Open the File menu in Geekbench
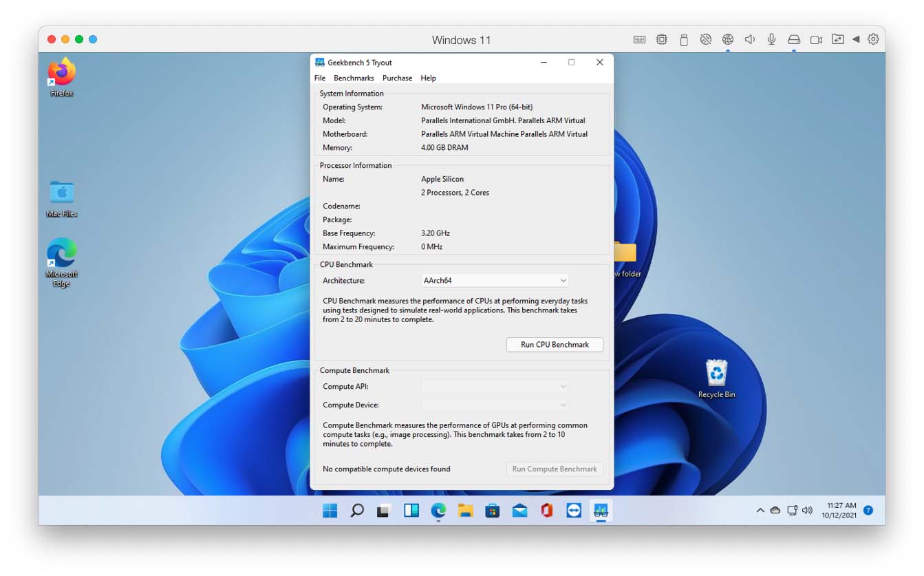Image resolution: width=924 pixels, height=576 pixels. 320,78
